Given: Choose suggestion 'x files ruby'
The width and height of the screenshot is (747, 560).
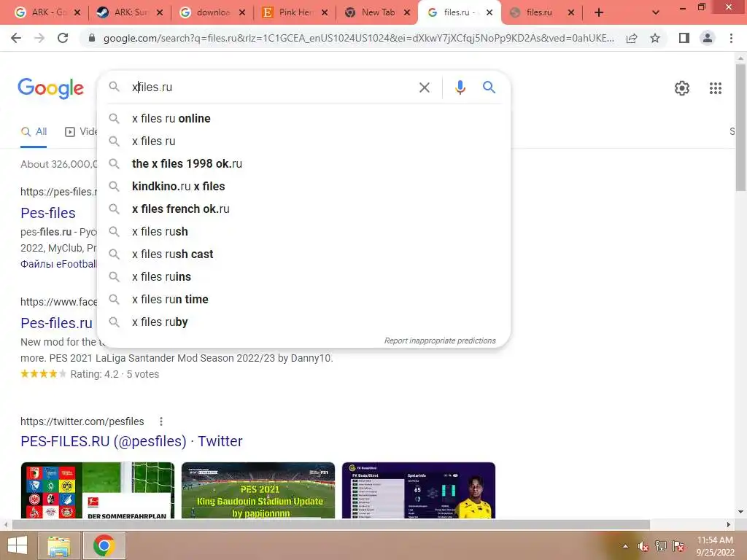Looking at the screenshot, I should click(x=303, y=322).
